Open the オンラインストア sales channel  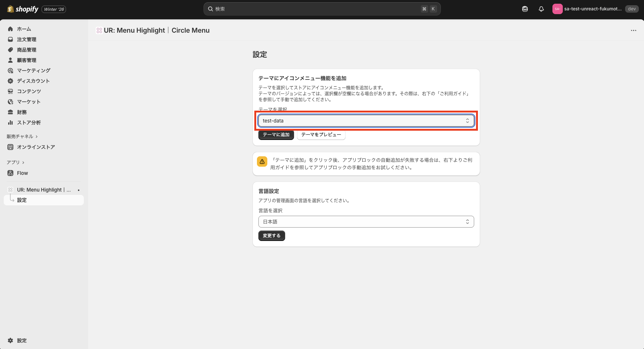pos(36,147)
